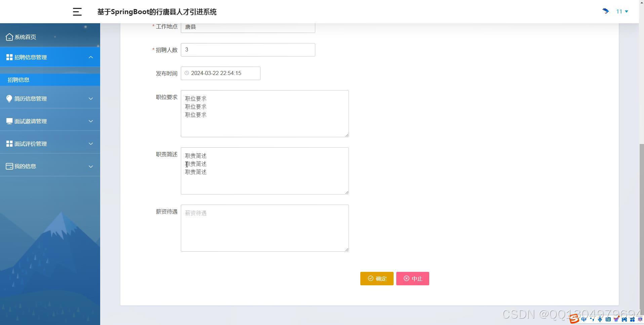644x325 pixels.
Task: Expand the 我的信息 chevron
Action: tap(91, 166)
